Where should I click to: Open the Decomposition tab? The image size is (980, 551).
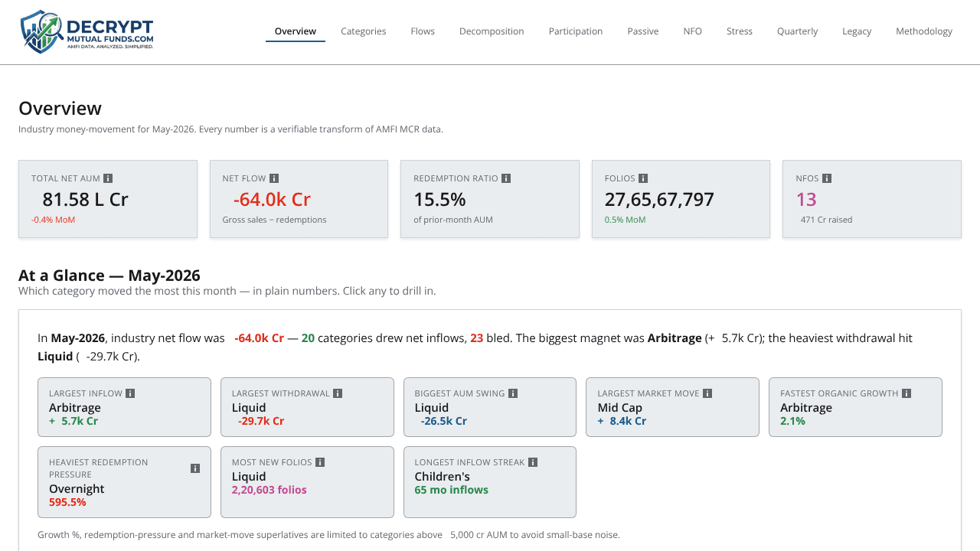492,31
